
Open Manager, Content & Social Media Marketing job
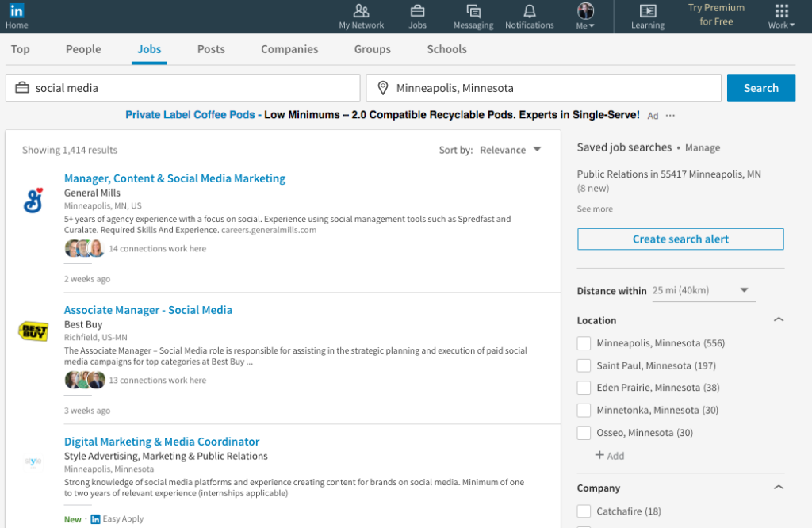[174, 178]
